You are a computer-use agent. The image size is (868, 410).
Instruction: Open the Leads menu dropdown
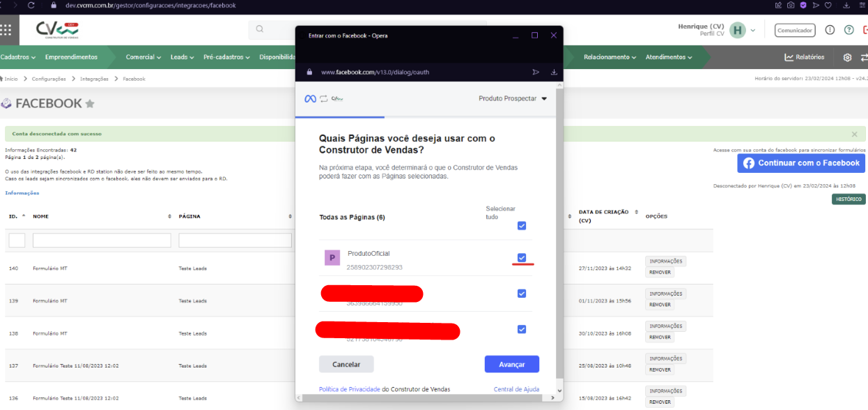[183, 57]
